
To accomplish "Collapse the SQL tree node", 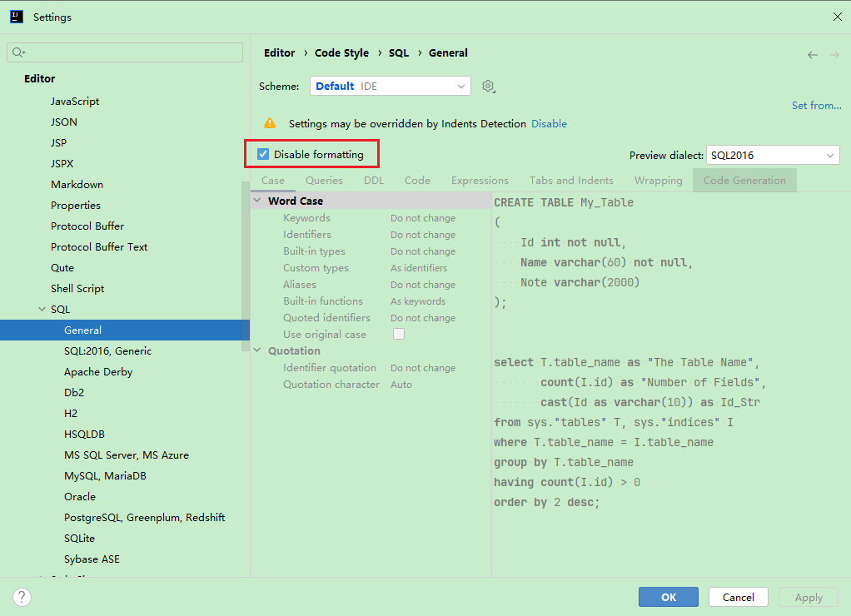I will [x=42, y=310].
